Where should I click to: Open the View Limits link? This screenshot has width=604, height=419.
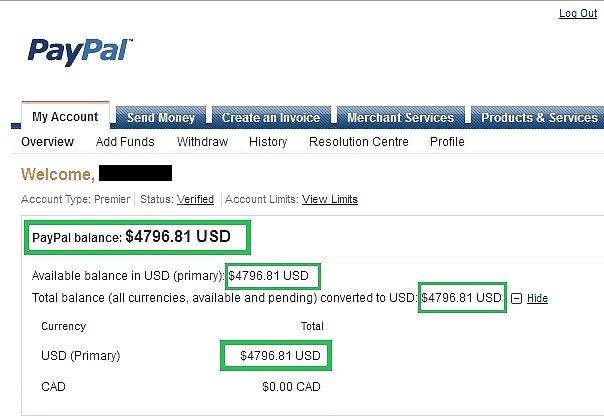click(x=330, y=199)
